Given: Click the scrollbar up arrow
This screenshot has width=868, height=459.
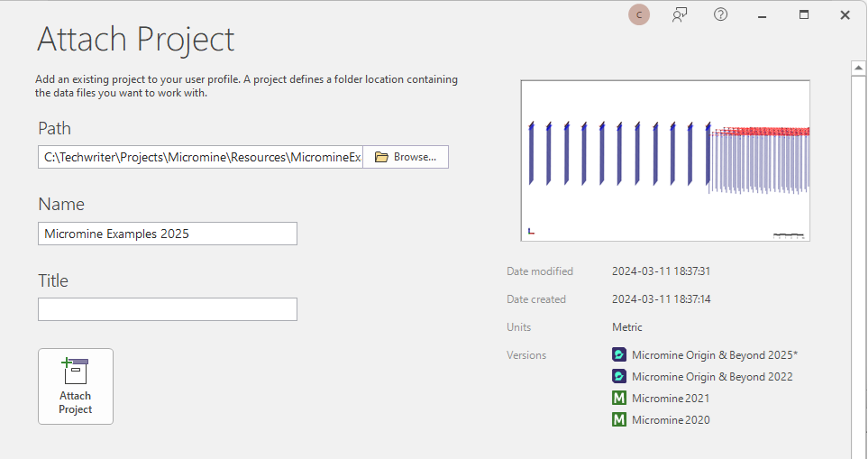Looking at the screenshot, I should [x=859, y=67].
